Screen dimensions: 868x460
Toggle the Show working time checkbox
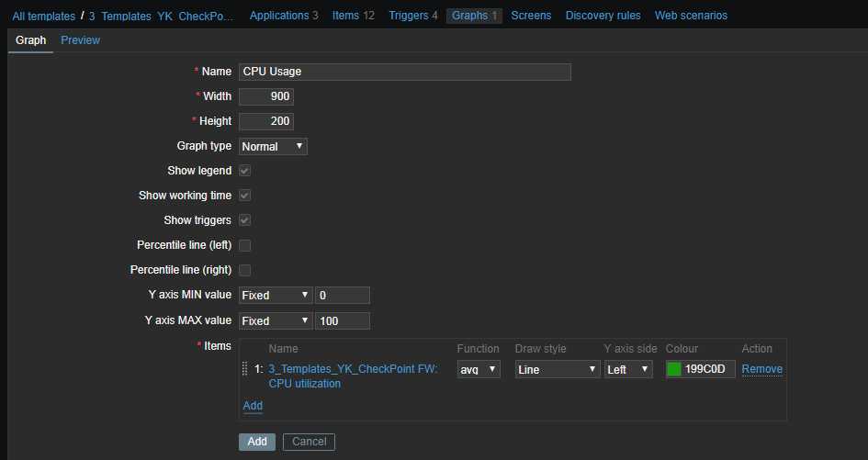(x=244, y=196)
